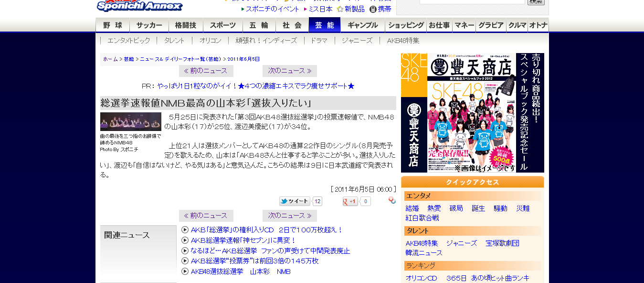Open the PR link about 濃縮エキス
The width and height of the screenshot is (644, 283).
256,86
